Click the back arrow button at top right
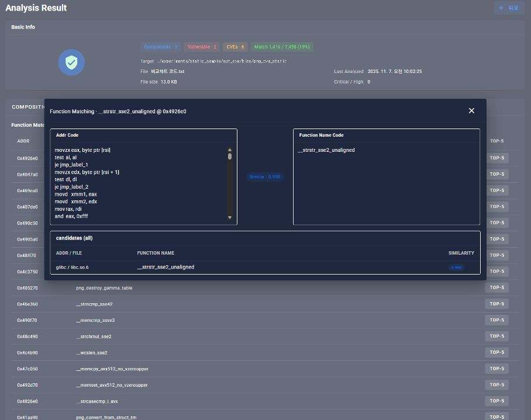 [509, 8]
